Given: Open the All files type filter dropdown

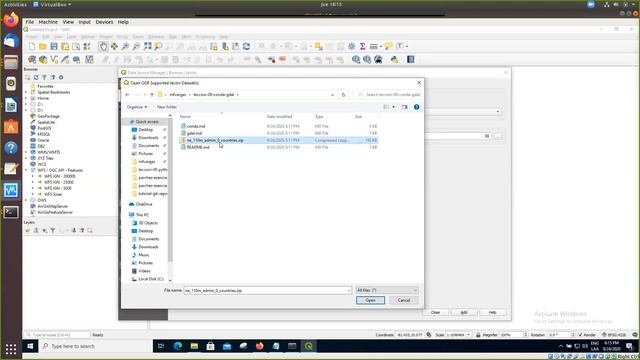Looking at the screenshot, I should click(387, 290).
